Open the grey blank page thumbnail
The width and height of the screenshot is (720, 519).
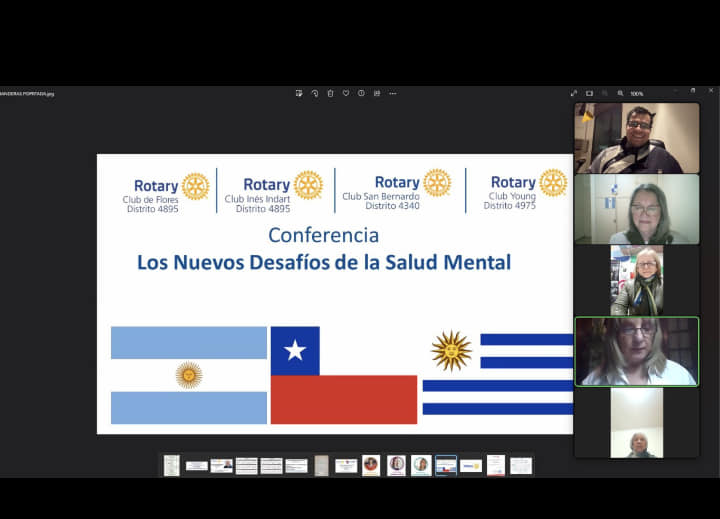pos(321,465)
